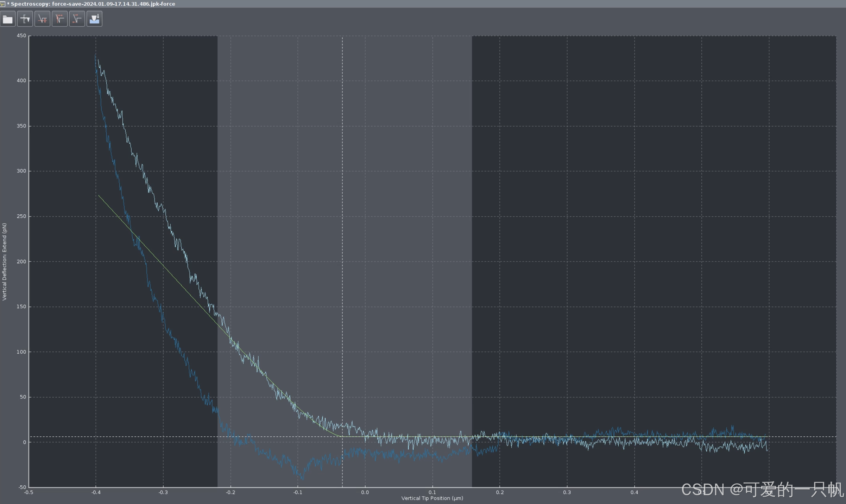
Task: Click the folder icon on the toolbar
Action: point(8,19)
